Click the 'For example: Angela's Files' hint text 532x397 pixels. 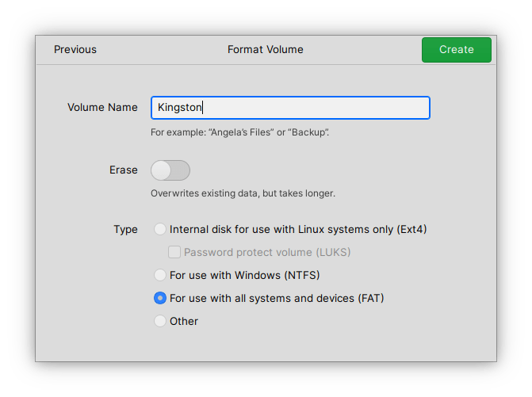[240, 132]
